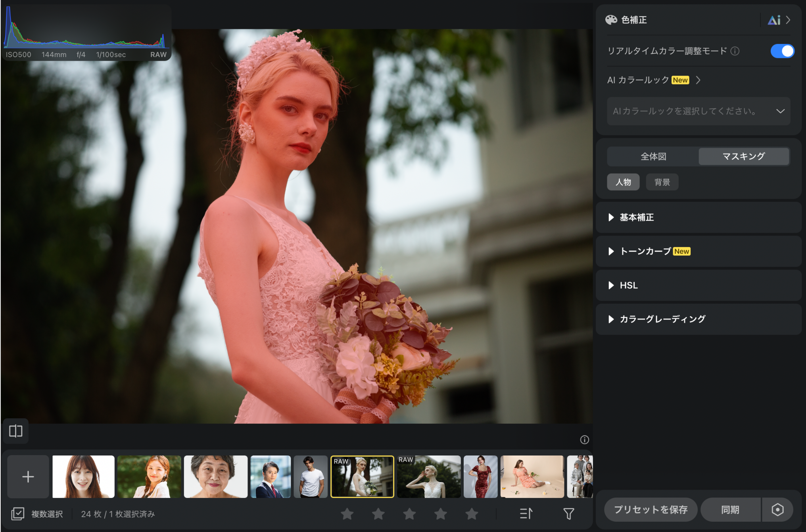Set rating to five stars

tap(472, 514)
